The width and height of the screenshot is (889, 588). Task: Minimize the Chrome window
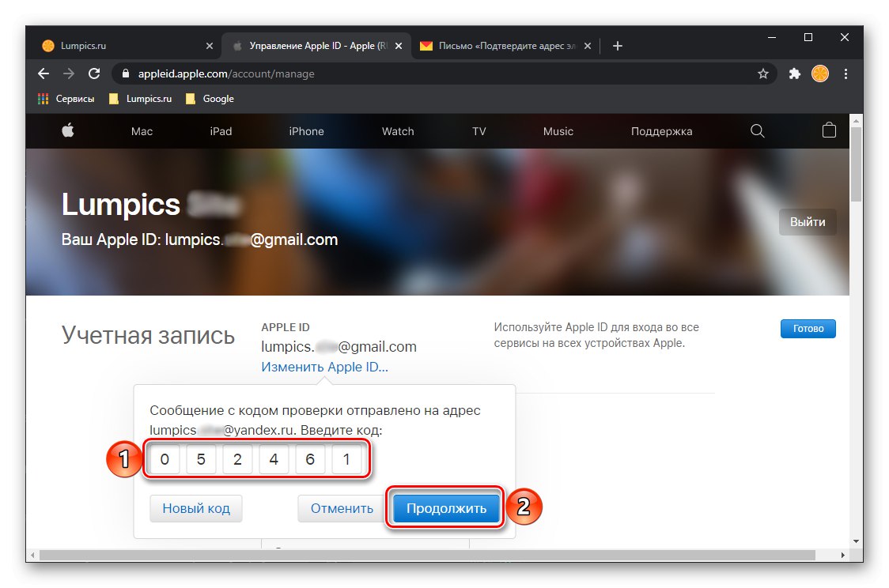pyautogui.click(x=772, y=37)
